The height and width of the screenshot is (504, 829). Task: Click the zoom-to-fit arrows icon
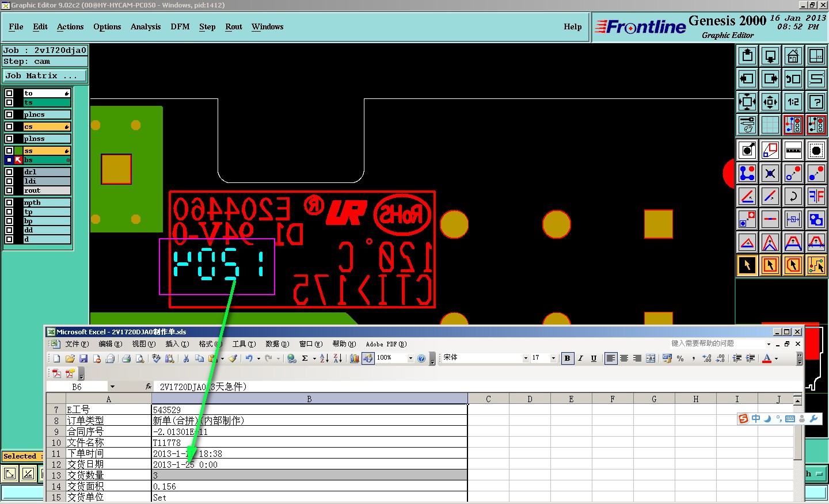[x=747, y=102]
